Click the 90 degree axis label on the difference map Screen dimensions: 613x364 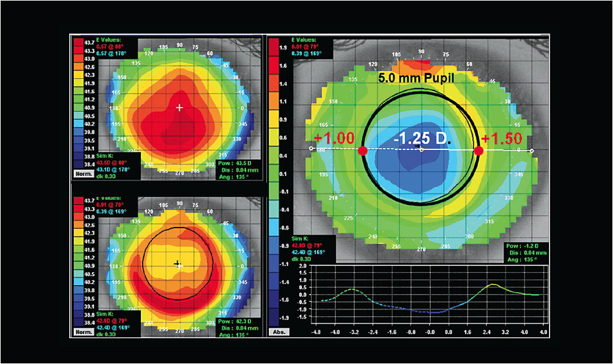click(422, 52)
